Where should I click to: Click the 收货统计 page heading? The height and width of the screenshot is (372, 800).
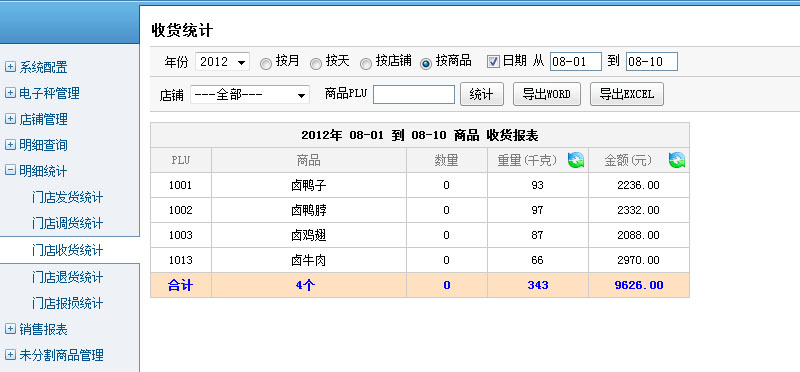point(182,31)
